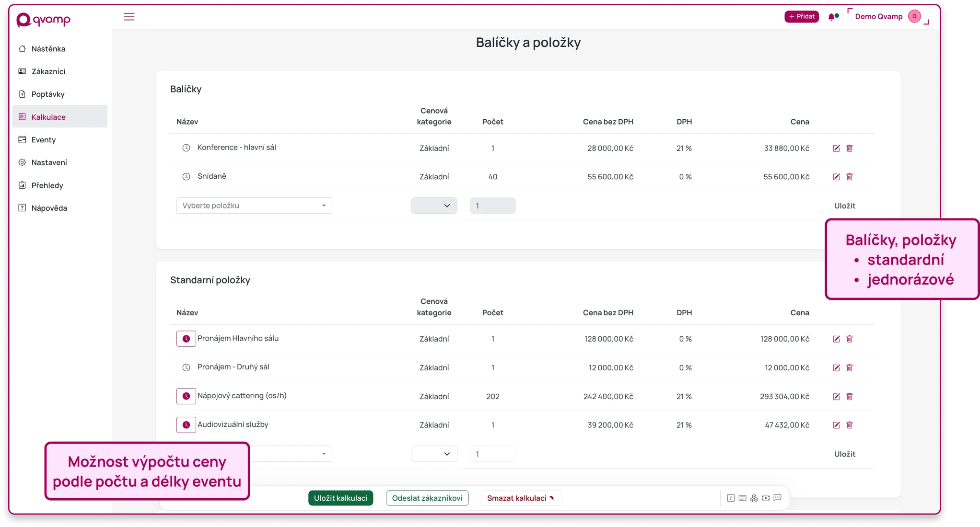Open the stacked cubes icon in the bottom bar
The height and width of the screenshot is (527, 980).
tap(754, 498)
